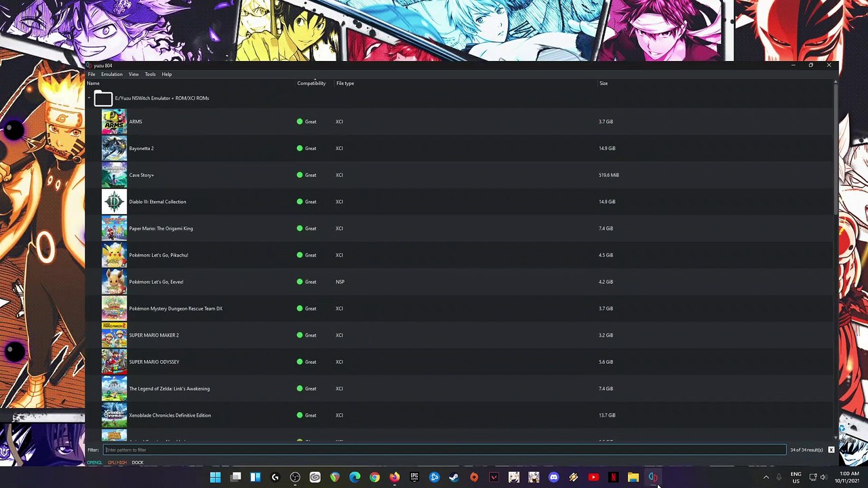
Task: Open the File menu
Action: click(92, 75)
